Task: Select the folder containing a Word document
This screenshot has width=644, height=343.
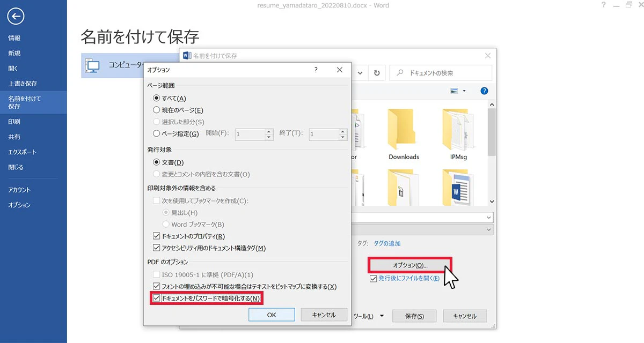Action: coord(457,188)
